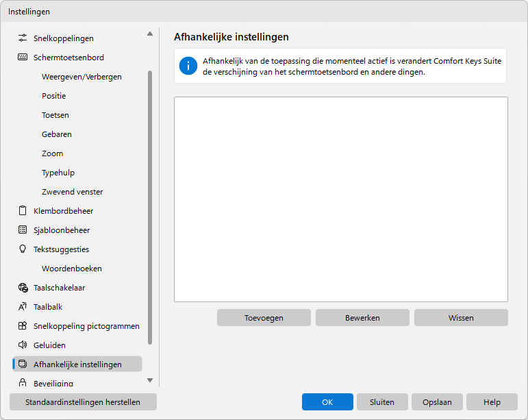Select Taalschakelaar in the sidebar
Screen dimensions: 528x420
(x=60, y=288)
